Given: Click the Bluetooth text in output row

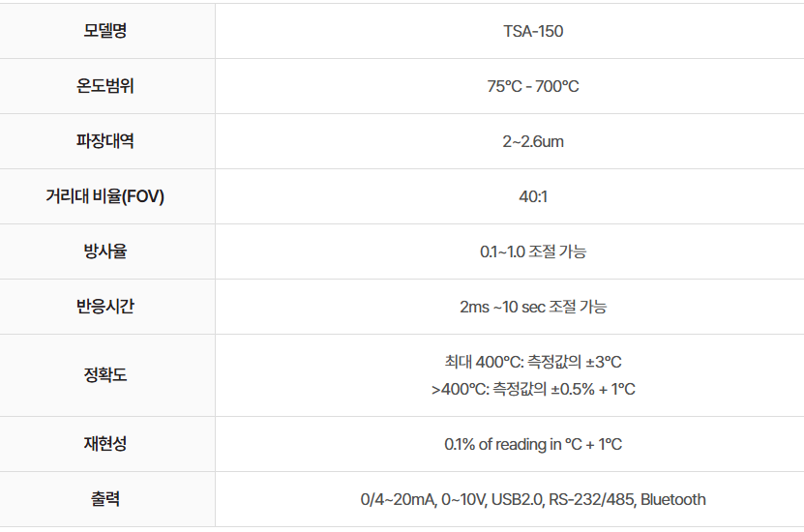Looking at the screenshot, I should (x=673, y=499).
